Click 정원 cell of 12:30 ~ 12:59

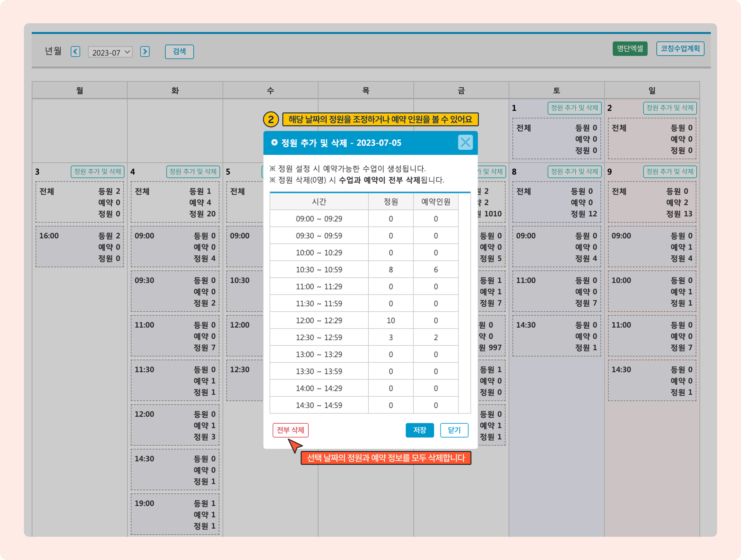pos(391,338)
